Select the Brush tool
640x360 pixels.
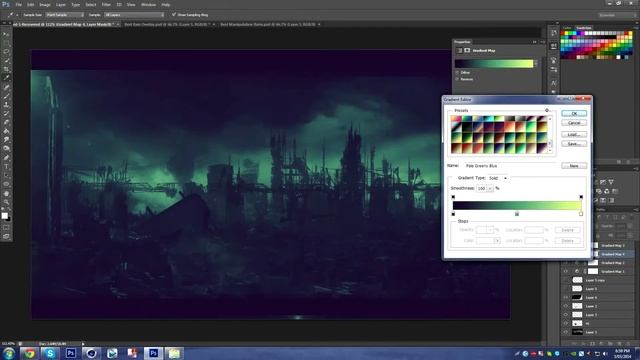tap(6, 96)
